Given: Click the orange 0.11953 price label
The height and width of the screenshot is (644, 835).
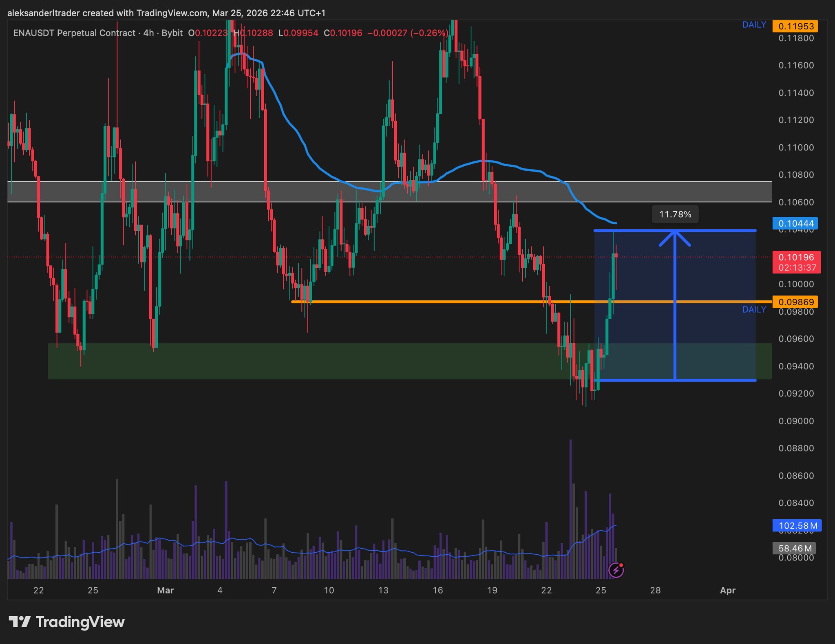Looking at the screenshot, I should [795, 26].
